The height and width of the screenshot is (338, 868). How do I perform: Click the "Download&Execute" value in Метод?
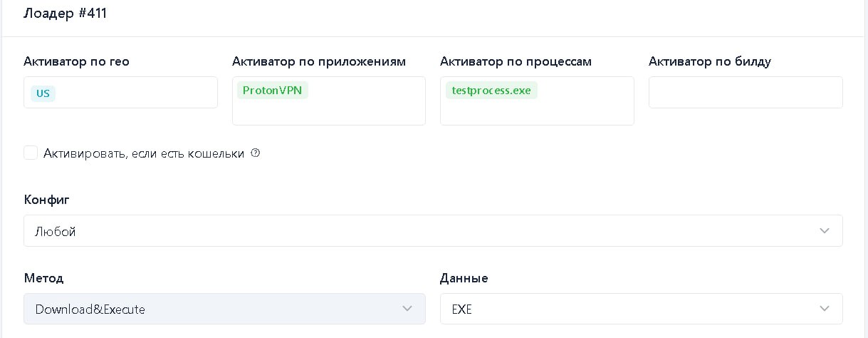90,309
